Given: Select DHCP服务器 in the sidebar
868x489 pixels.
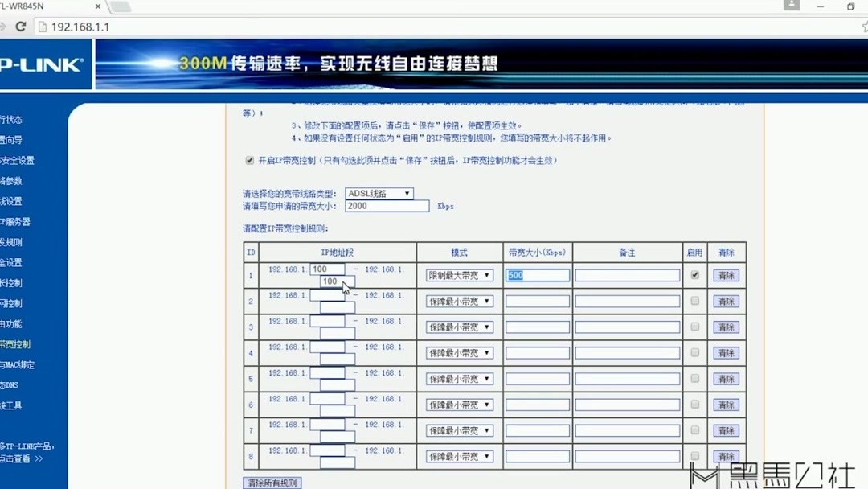Looking at the screenshot, I should (x=16, y=221).
